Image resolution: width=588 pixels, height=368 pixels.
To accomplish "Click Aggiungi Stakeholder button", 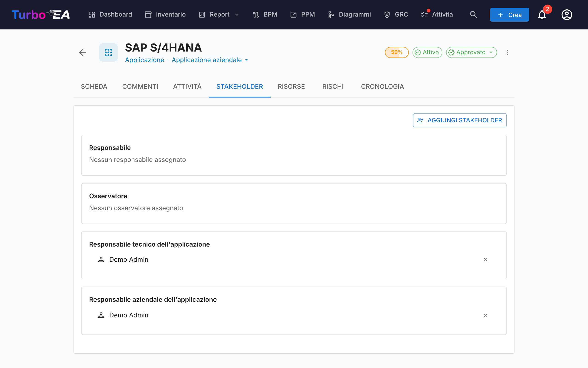I will 460,120.
